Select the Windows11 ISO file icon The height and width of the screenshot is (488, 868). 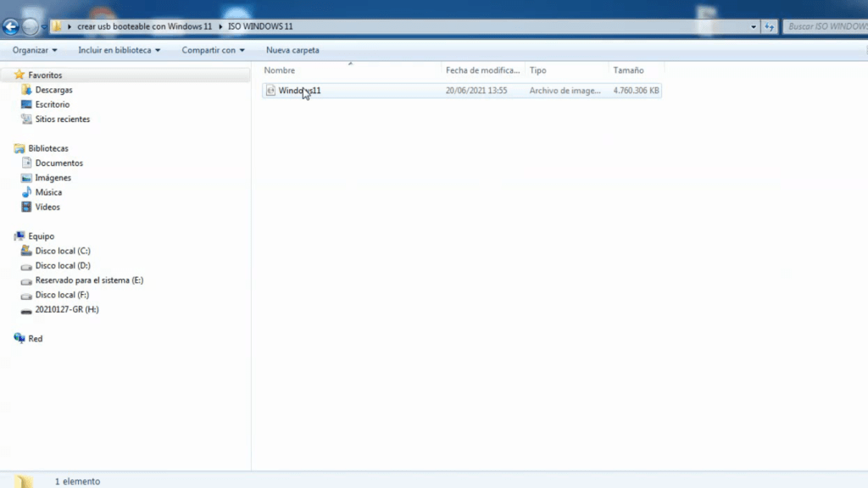click(270, 90)
